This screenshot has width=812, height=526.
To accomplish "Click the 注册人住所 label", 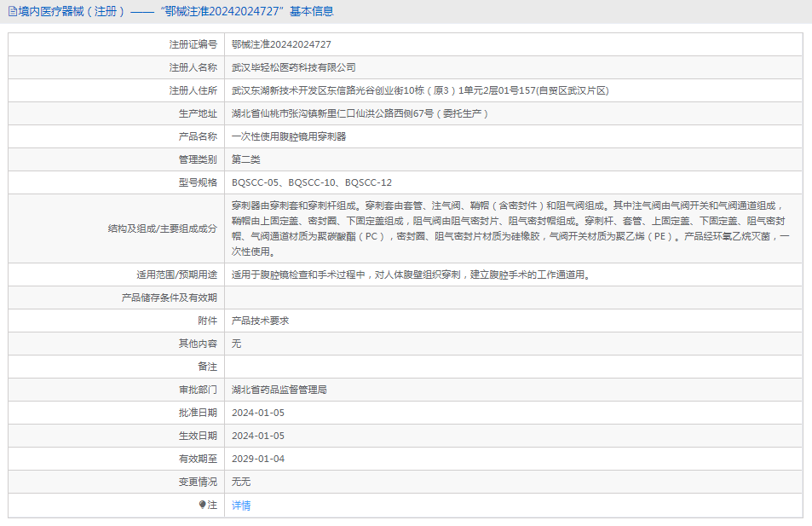I will (x=193, y=90).
